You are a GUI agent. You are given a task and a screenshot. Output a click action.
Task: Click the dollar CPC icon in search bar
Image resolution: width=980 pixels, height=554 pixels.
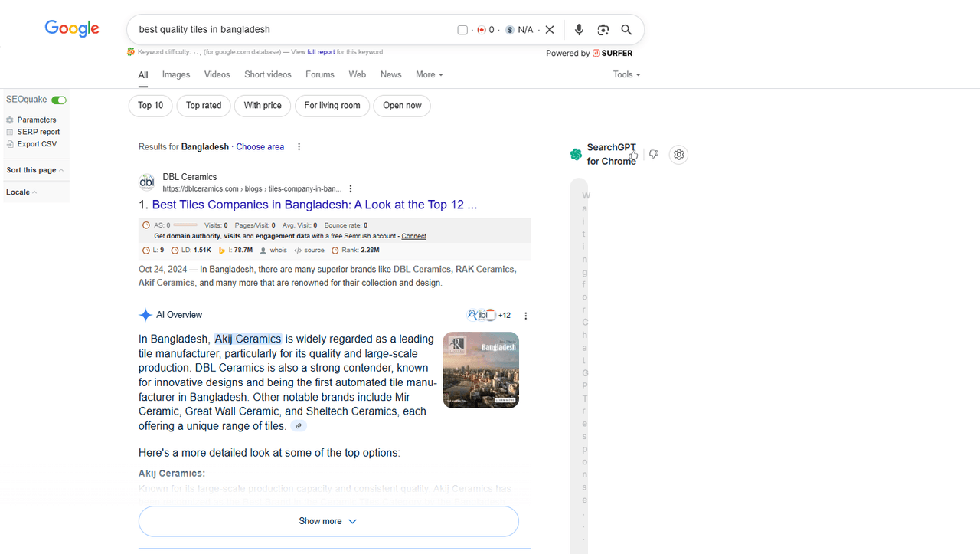tap(510, 30)
